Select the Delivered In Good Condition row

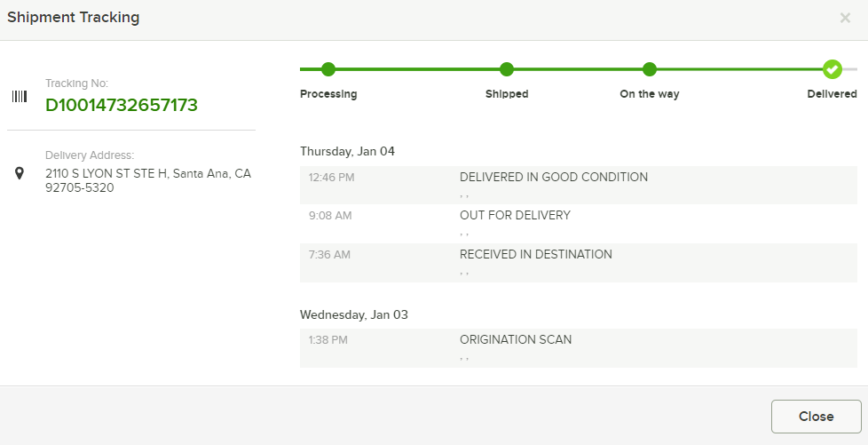pos(579,185)
